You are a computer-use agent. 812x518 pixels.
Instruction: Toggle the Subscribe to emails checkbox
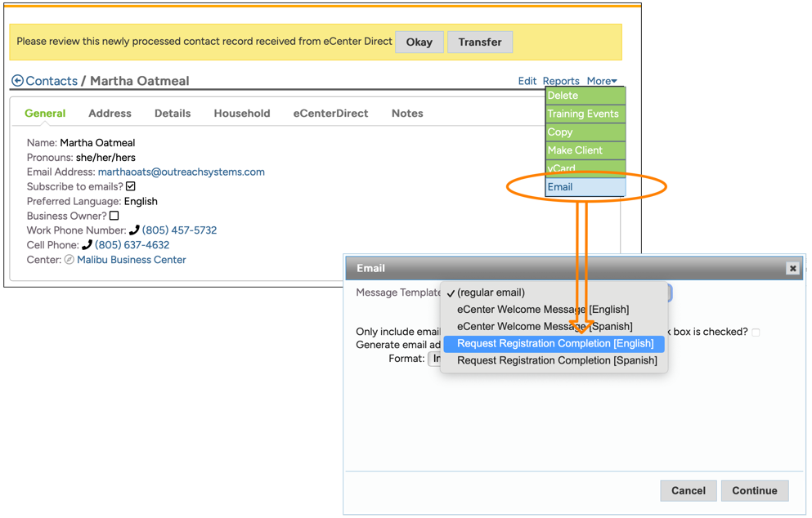[x=131, y=186]
